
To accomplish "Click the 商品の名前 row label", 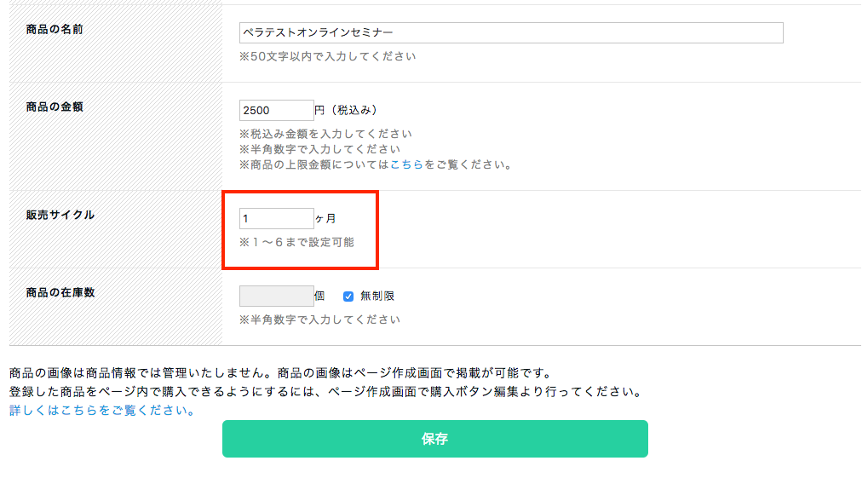I will [55, 29].
